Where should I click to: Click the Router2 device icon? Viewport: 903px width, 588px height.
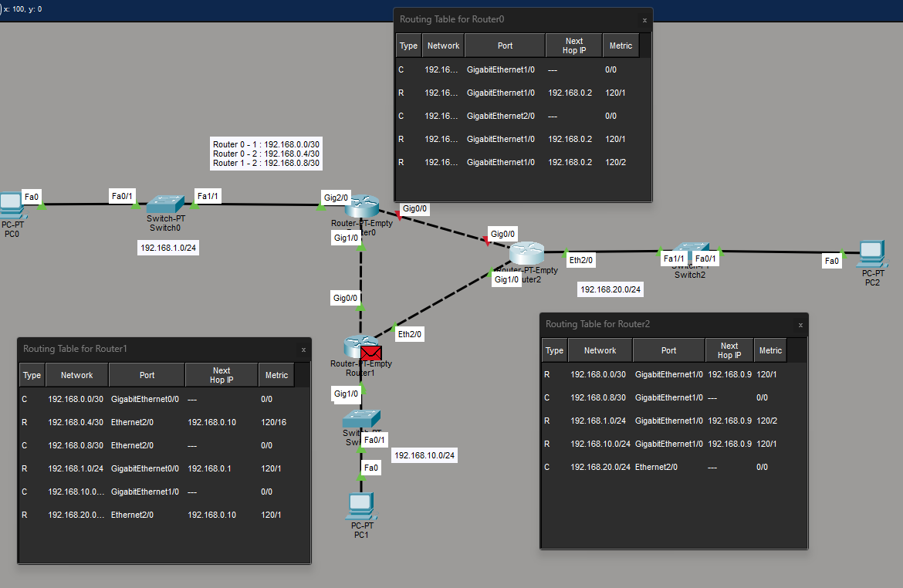[x=526, y=253]
